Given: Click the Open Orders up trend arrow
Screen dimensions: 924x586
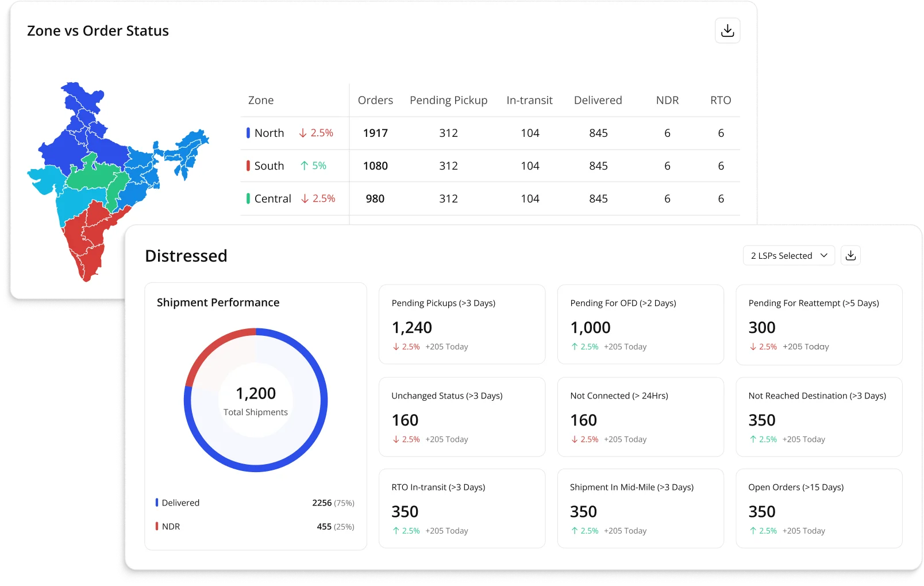Looking at the screenshot, I should (x=753, y=531).
